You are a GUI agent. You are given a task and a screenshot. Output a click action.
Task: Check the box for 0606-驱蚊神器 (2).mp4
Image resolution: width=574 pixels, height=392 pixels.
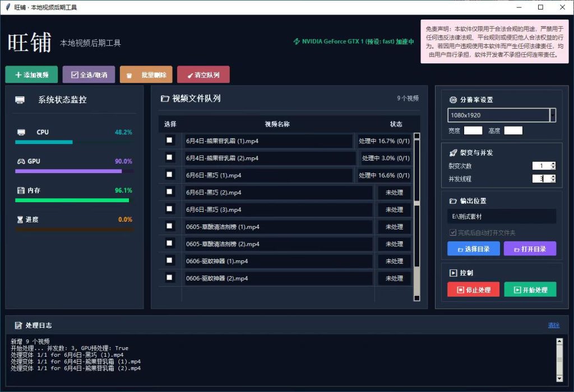169,278
